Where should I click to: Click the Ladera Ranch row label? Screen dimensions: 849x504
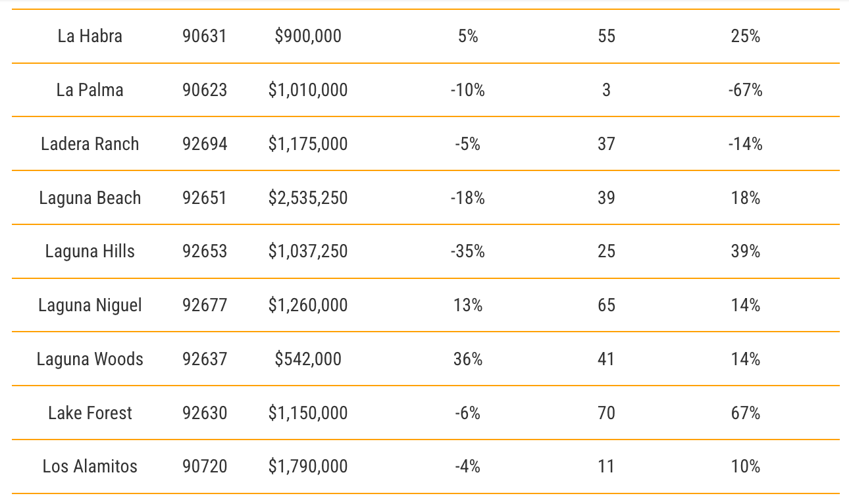click(90, 144)
